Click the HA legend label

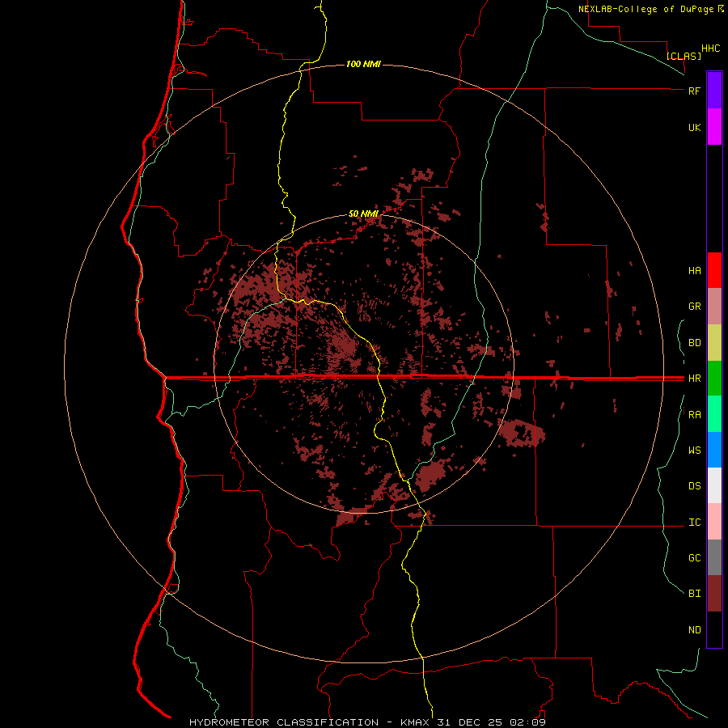point(694,270)
